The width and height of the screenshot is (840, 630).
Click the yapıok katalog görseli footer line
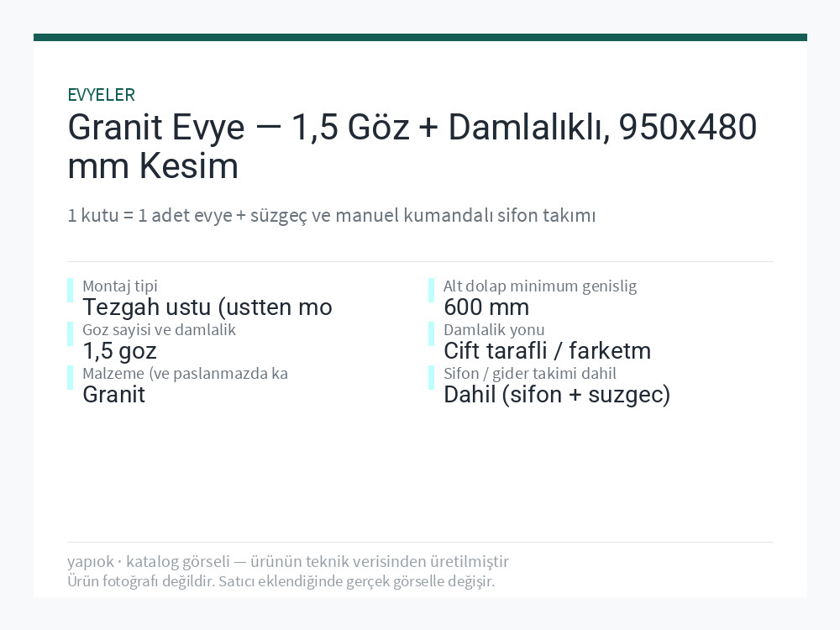tap(288, 561)
